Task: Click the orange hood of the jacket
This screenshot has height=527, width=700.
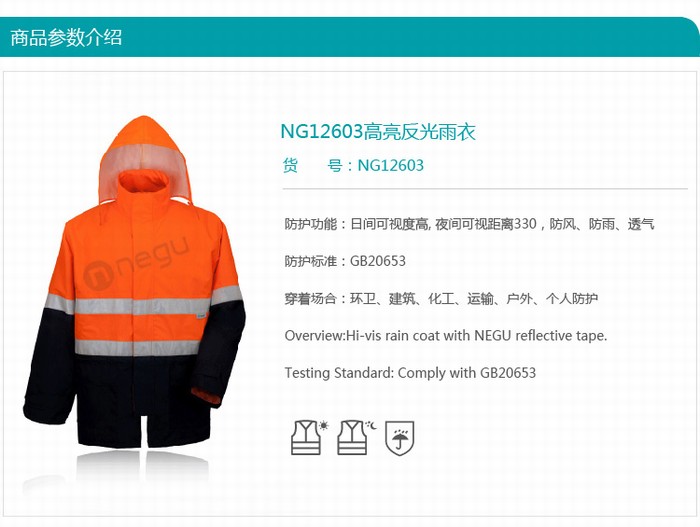Action: [x=144, y=147]
